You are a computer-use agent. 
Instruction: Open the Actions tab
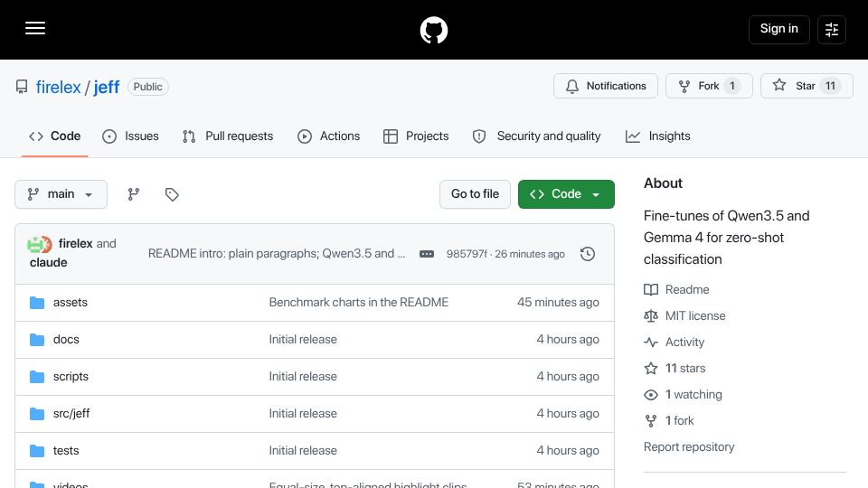(329, 136)
